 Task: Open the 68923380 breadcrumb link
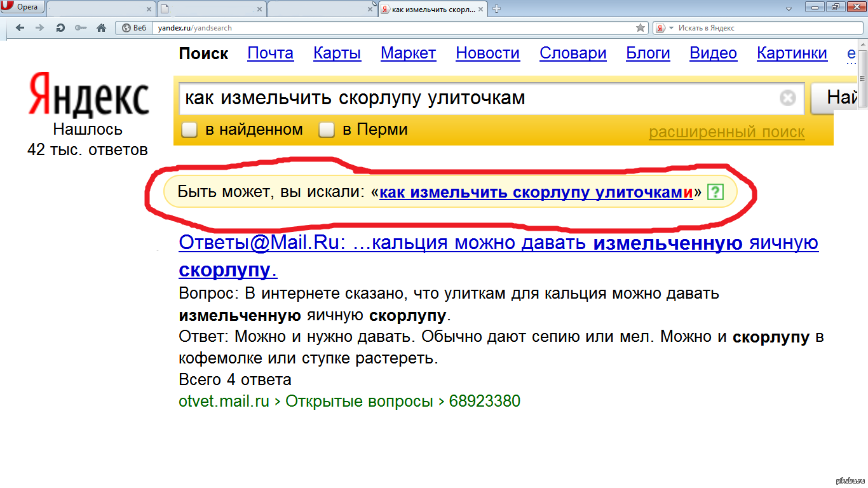click(485, 402)
